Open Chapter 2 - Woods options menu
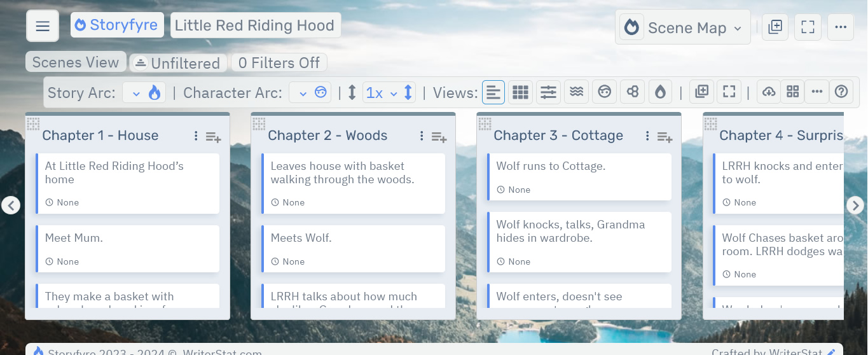 coord(422,136)
